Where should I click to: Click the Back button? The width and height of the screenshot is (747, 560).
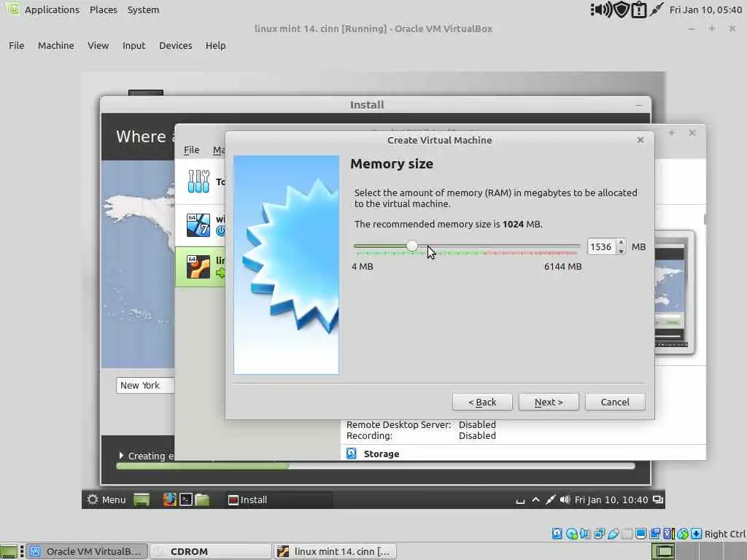point(482,402)
